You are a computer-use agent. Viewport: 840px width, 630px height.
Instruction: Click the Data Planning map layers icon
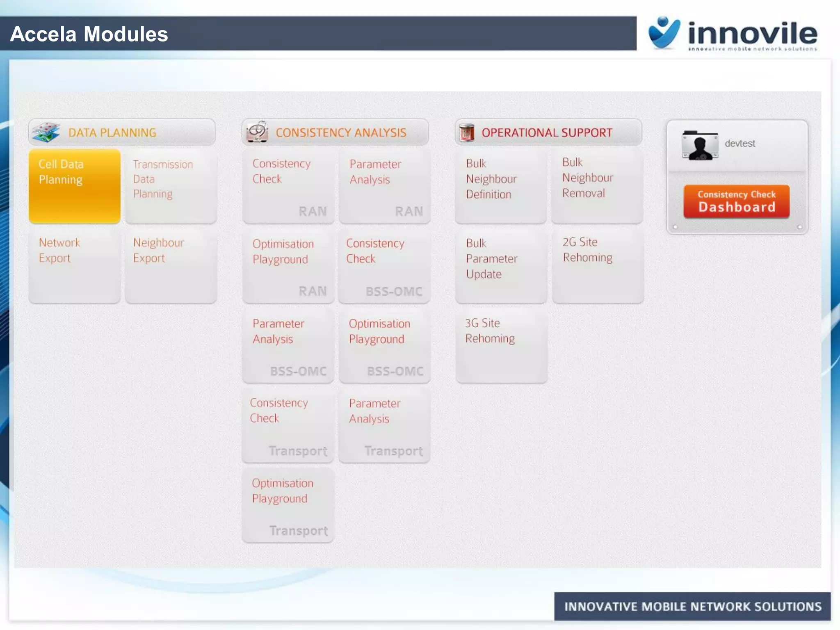coord(46,132)
